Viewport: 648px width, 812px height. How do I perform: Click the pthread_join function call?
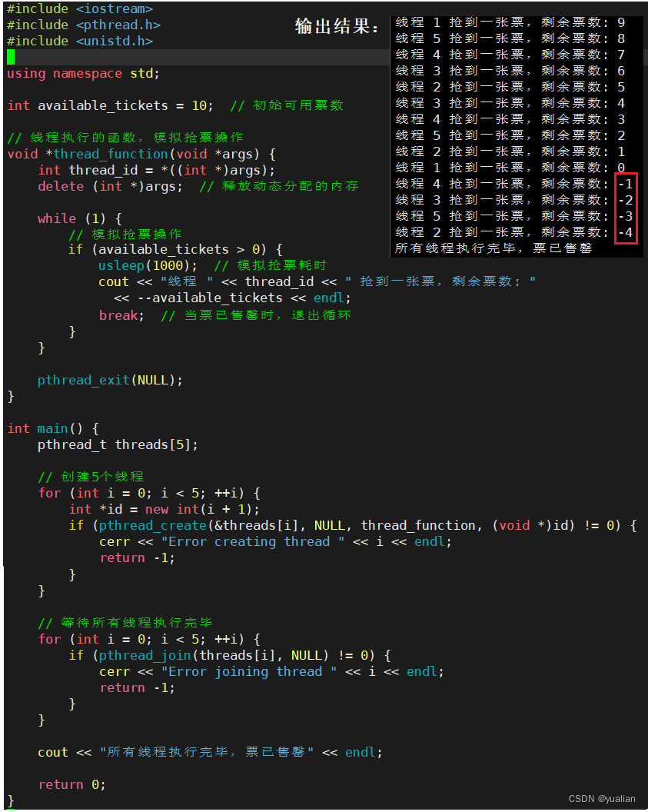(145, 655)
